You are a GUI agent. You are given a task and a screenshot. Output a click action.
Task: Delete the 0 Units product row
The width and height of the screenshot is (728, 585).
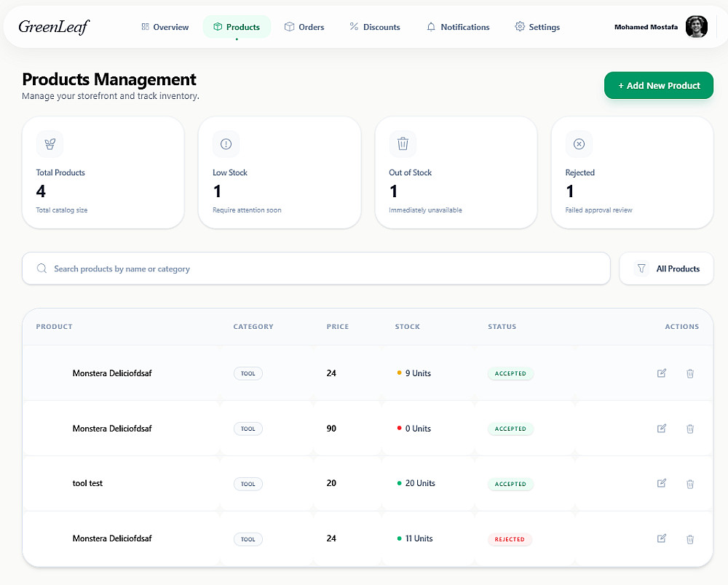tap(690, 429)
